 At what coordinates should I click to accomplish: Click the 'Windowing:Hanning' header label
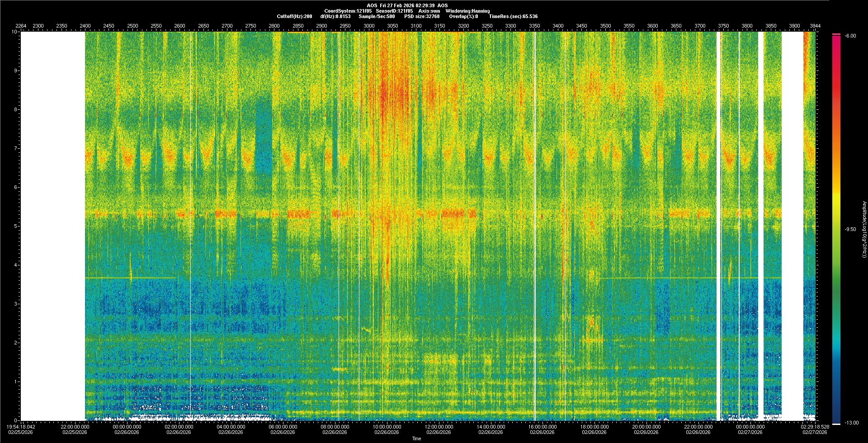tap(467, 11)
